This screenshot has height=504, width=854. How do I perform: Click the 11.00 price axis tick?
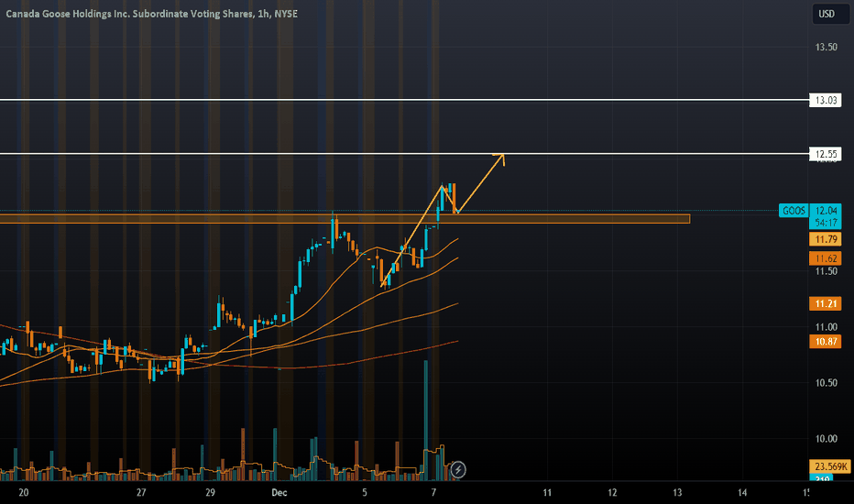click(x=826, y=327)
